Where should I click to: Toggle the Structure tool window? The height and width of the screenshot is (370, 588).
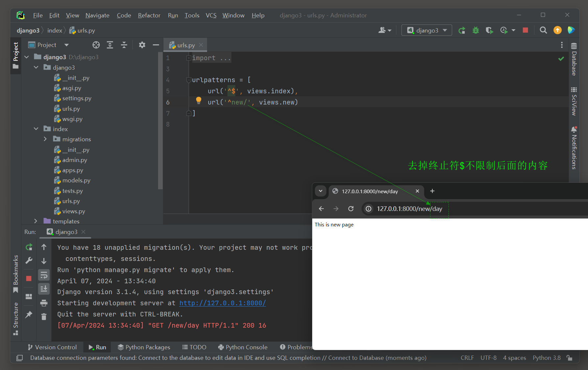pyautogui.click(x=15, y=318)
